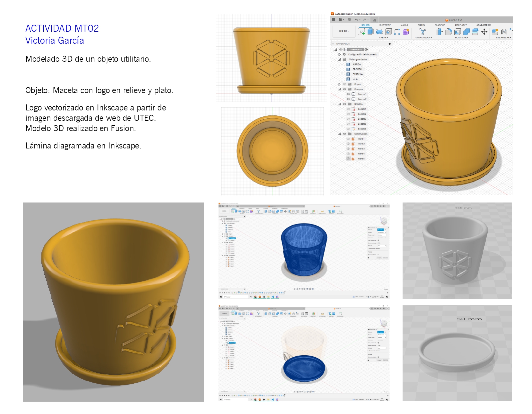Choose the Revolve tool icon
This screenshot has width=532, height=414.
coord(380,32)
